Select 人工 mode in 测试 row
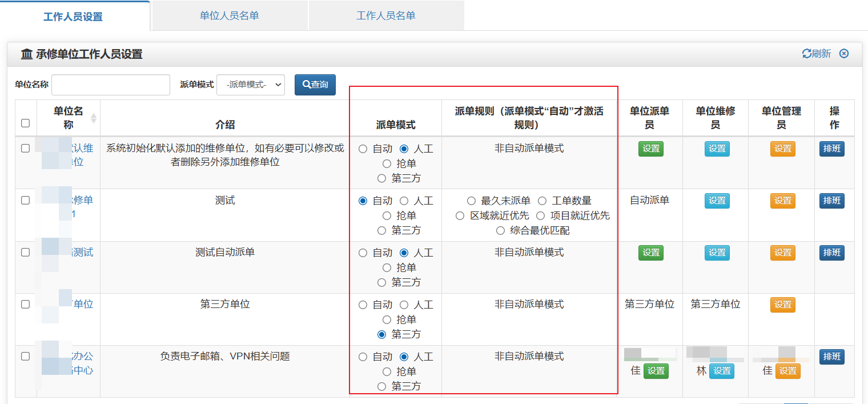Screen dimensions: 868x404 click(x=404, y=201)
